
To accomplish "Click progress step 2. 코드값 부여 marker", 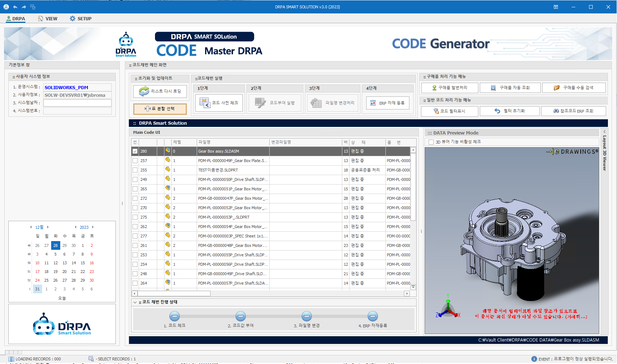I will 241,316.
